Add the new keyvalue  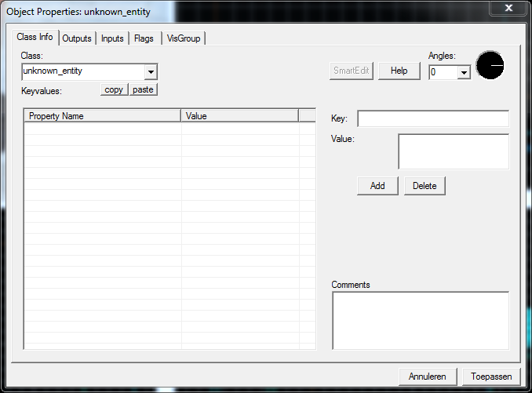pyautogui.click(x=377, y=186)
